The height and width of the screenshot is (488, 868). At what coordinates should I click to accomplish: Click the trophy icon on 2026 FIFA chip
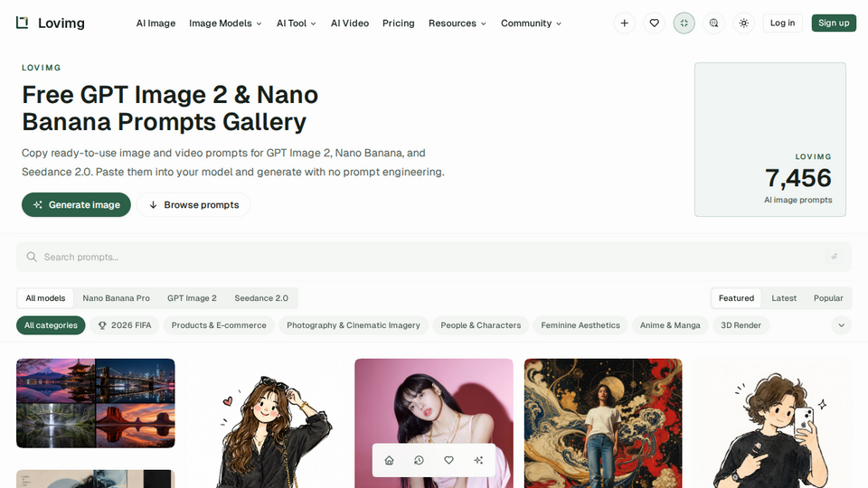point(102,325)
